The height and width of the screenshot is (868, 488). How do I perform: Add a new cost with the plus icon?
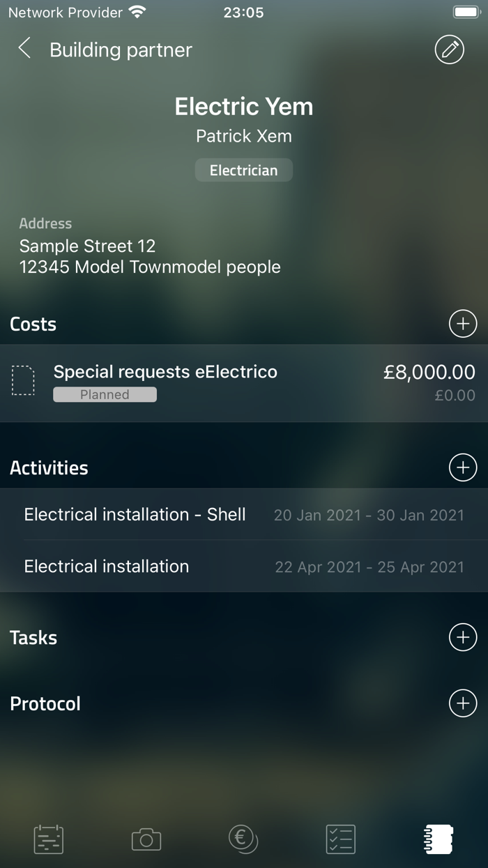(x=462, y=323)
